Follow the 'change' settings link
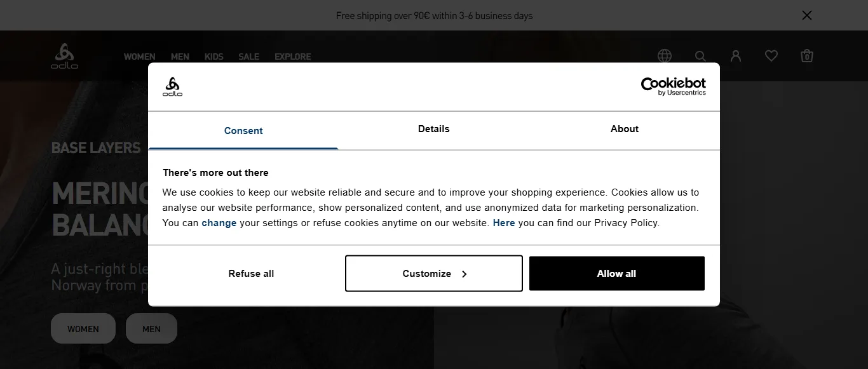 pyautogui.click(x=219, y=223)
